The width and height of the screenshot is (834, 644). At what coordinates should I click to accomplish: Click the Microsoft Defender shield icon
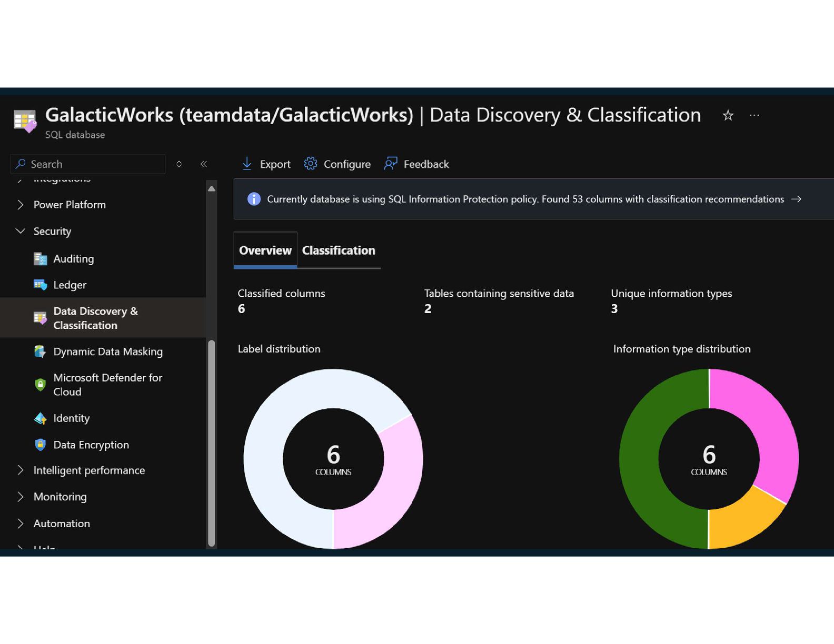coord(41,385)
